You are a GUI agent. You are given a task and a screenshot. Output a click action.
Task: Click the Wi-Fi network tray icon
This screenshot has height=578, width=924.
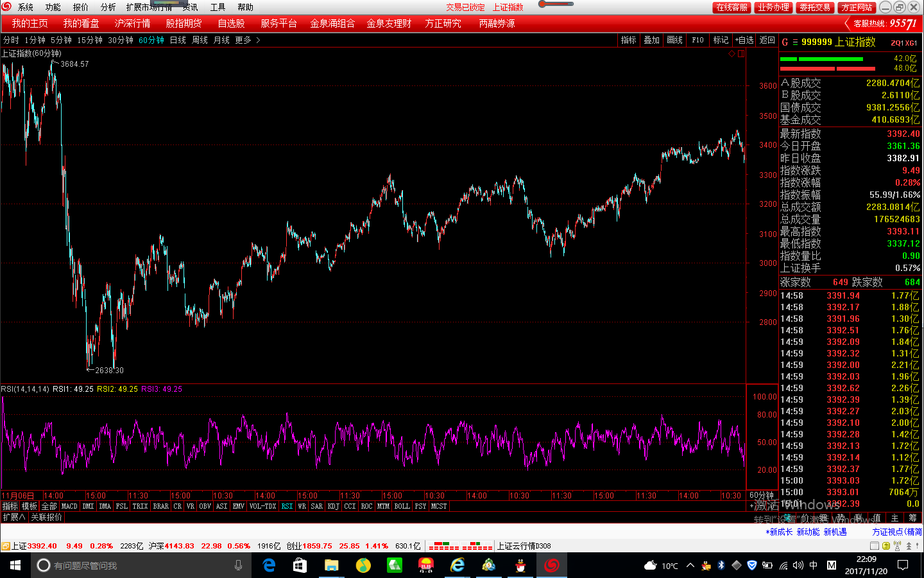tap(783, 565)
